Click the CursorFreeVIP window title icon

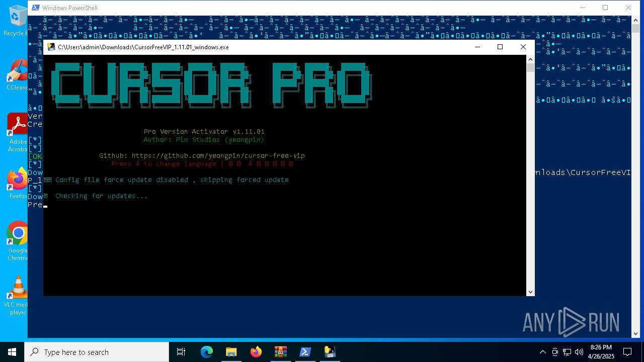pyautogui.click(x=51, y=47)
